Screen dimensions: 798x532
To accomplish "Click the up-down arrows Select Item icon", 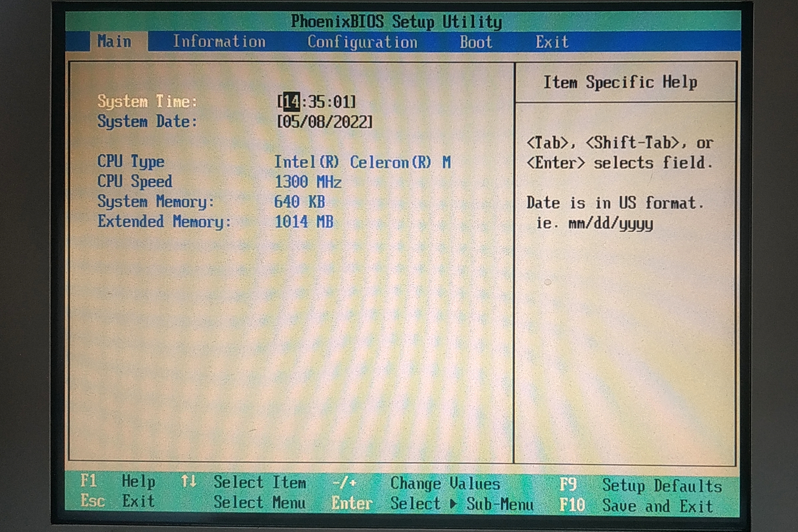I will (188, 481).
